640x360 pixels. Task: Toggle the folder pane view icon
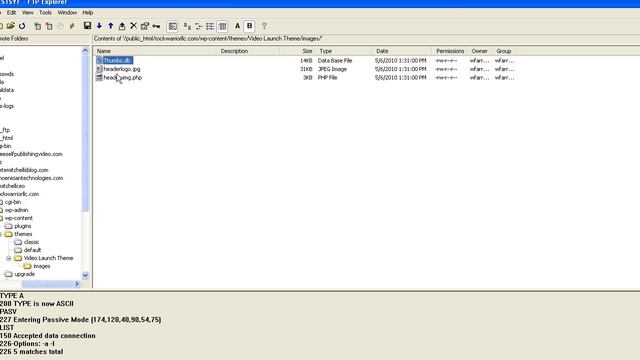173,27
